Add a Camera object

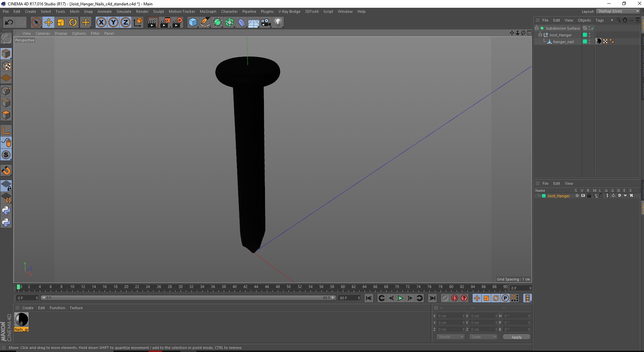(266, 23)
